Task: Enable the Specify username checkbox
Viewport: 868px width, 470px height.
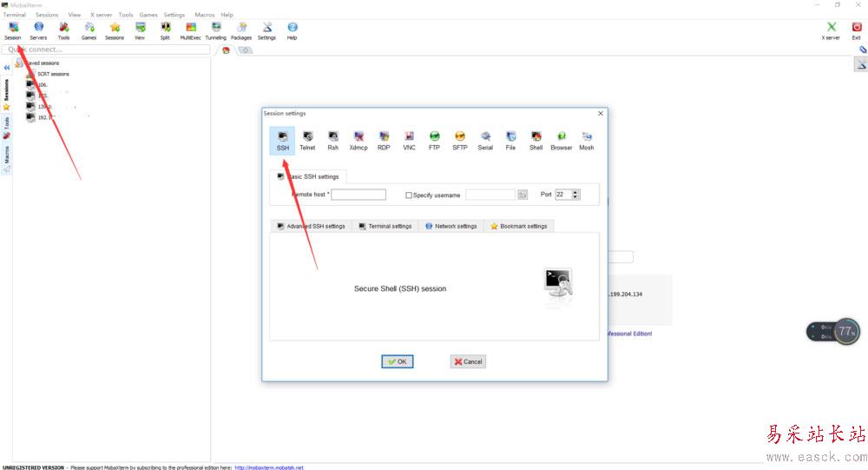Action: 409,195
